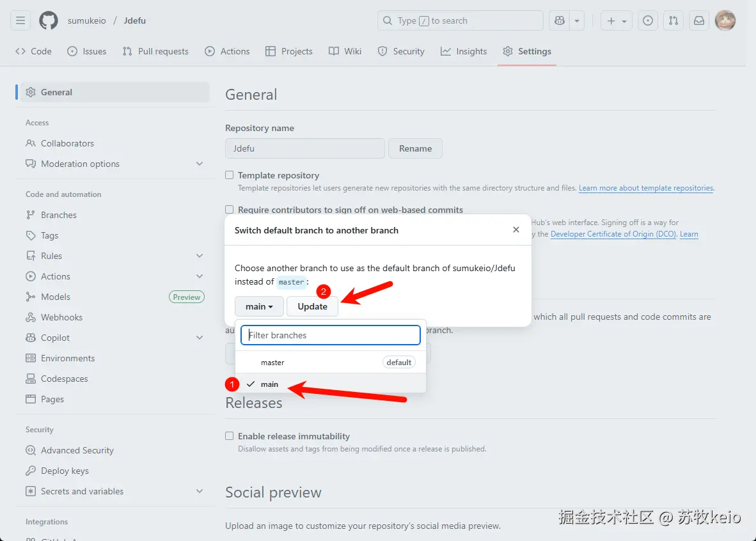Switch to the Actions tab
The image size is (756, 541).
227,51
